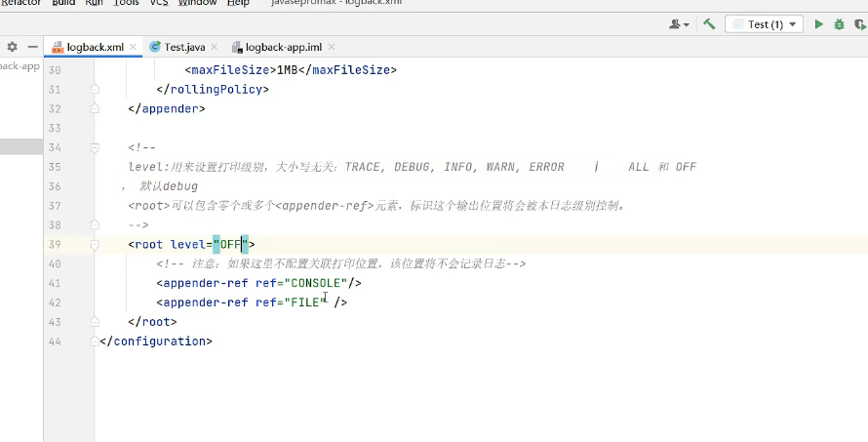Click the logback-app.iml tab's module icon

(237, 47)
